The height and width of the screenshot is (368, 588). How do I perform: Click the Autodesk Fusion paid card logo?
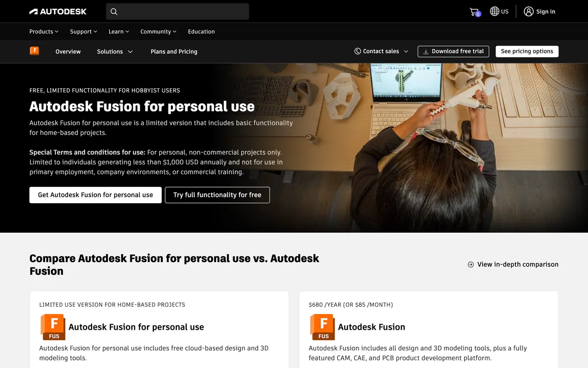point(322,327)
